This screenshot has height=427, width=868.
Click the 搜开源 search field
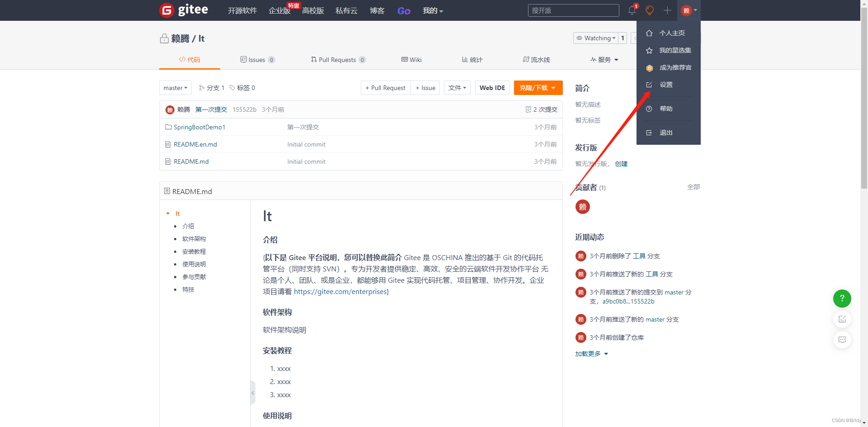573,10
